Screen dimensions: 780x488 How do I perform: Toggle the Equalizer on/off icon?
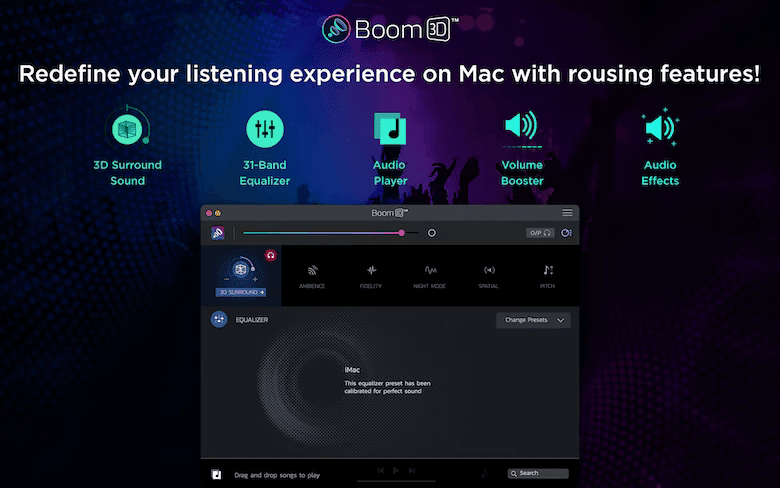point(219,319)
